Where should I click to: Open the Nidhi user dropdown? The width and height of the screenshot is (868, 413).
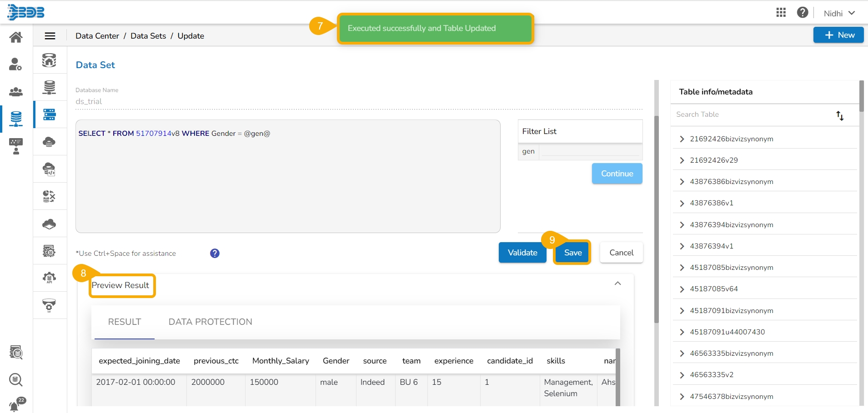839,13
